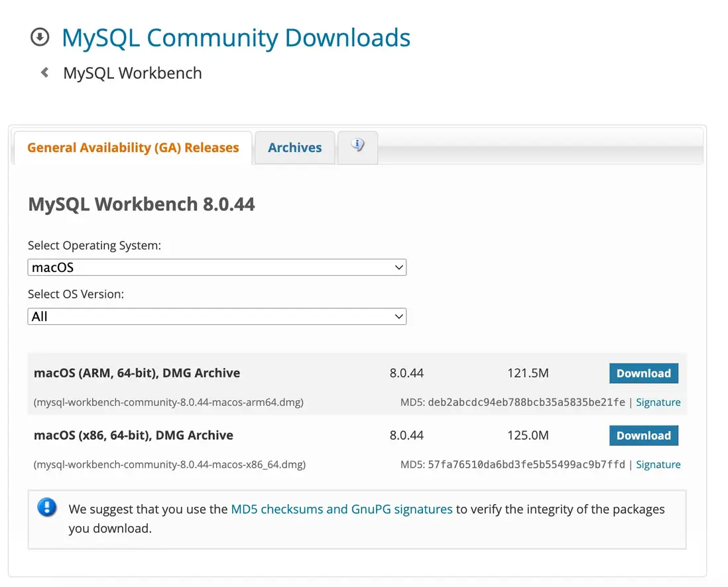Click the blue exclamation notice icon
Screen dimensions: 728x587
tap(47, 509)
